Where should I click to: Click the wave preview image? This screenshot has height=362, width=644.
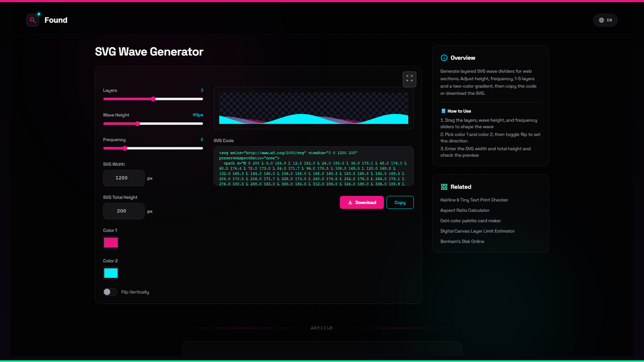(313, 108)
